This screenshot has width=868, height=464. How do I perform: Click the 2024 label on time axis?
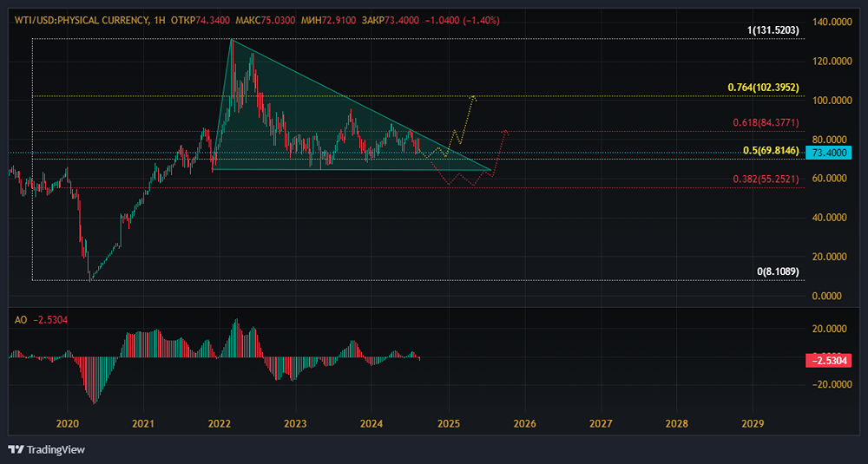(x=372, y=424)
